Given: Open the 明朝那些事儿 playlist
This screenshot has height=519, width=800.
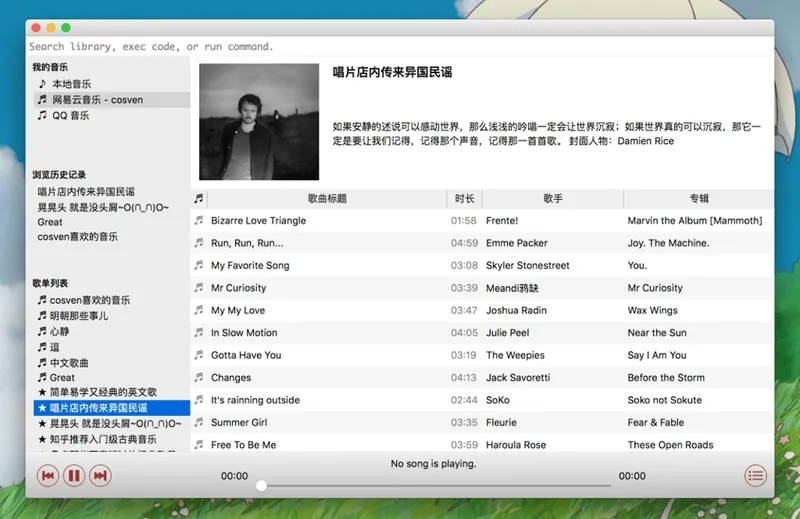Looking at the screenshot, I should point(79,316).
